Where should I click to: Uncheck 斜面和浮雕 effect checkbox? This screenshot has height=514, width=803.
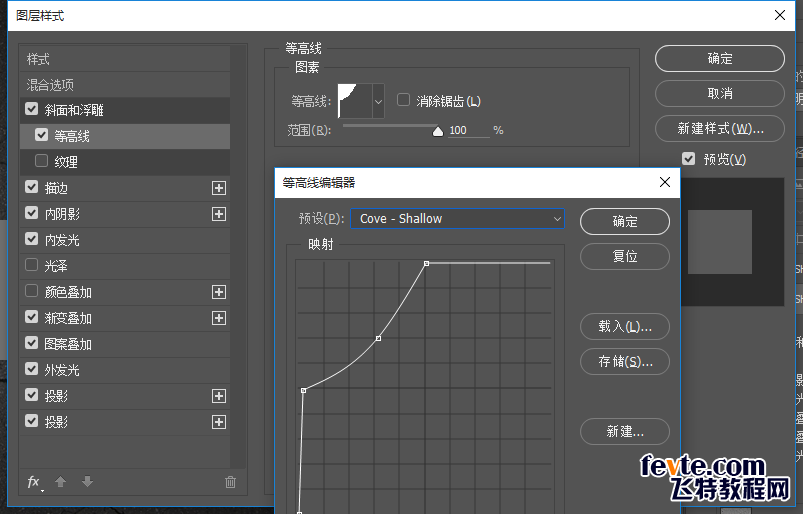click(x=31, y=109)
